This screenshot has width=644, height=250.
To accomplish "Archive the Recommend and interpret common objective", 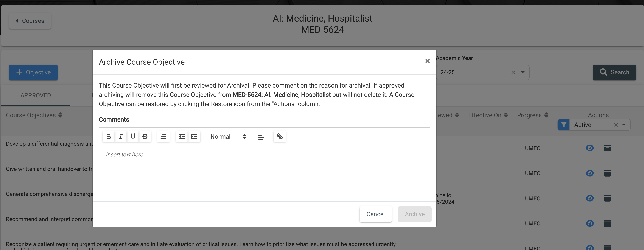I will (607, 223).
